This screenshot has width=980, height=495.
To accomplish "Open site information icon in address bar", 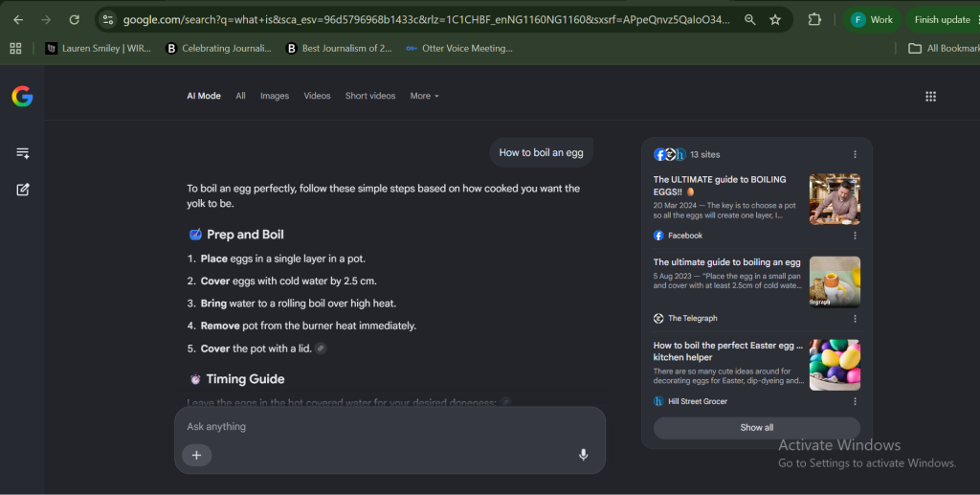I will 108,20.
